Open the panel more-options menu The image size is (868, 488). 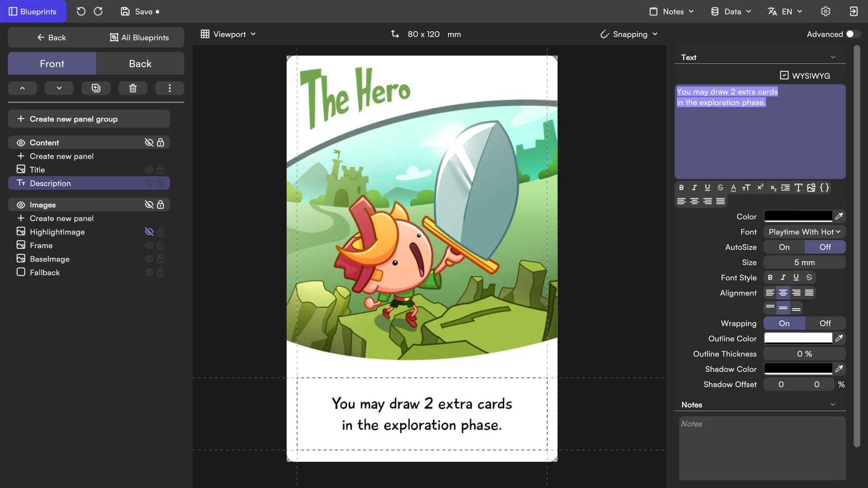coord(170,88)
